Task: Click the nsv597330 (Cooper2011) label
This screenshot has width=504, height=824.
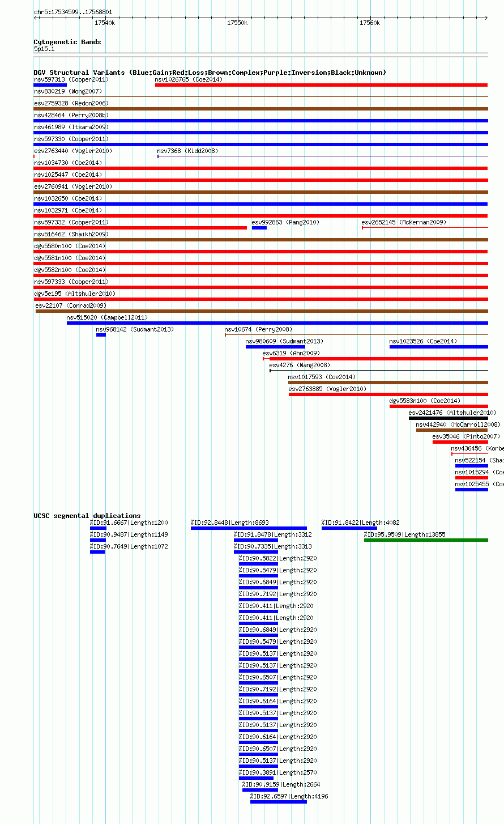Action: click(71, 139)
